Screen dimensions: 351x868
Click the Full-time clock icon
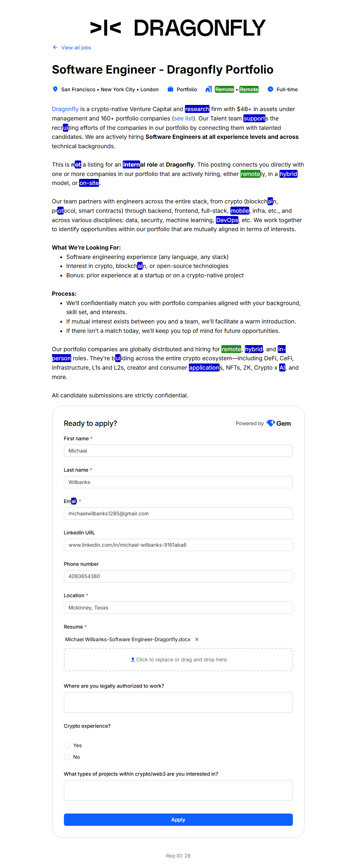[270, 89]
